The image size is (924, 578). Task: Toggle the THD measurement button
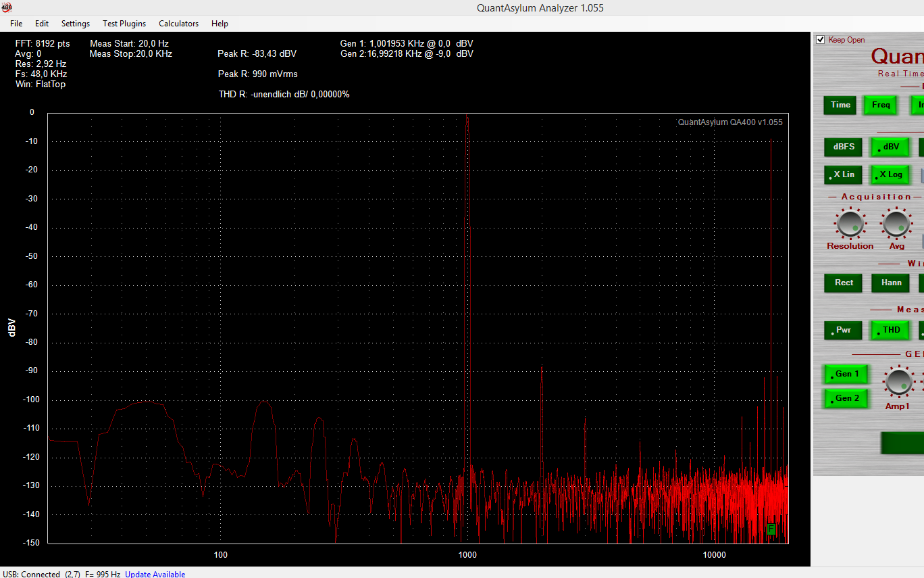tap(891, 330)
